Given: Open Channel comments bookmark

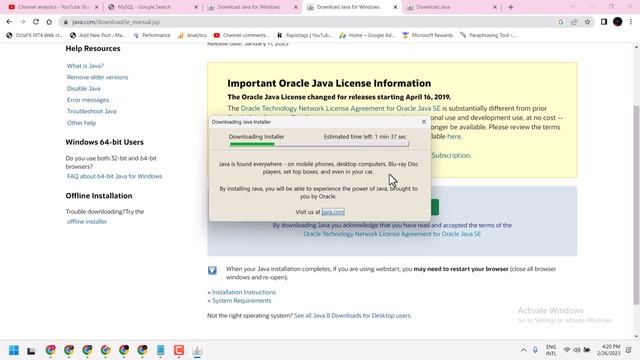Looking at the screenshot, I should click(241, 36).
